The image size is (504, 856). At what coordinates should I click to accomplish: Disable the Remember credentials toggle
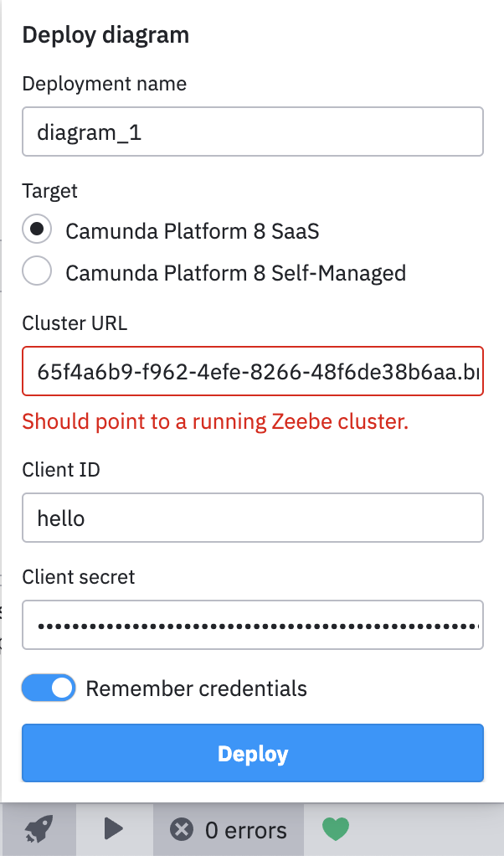pyautogui.click(x=48, y=688)
